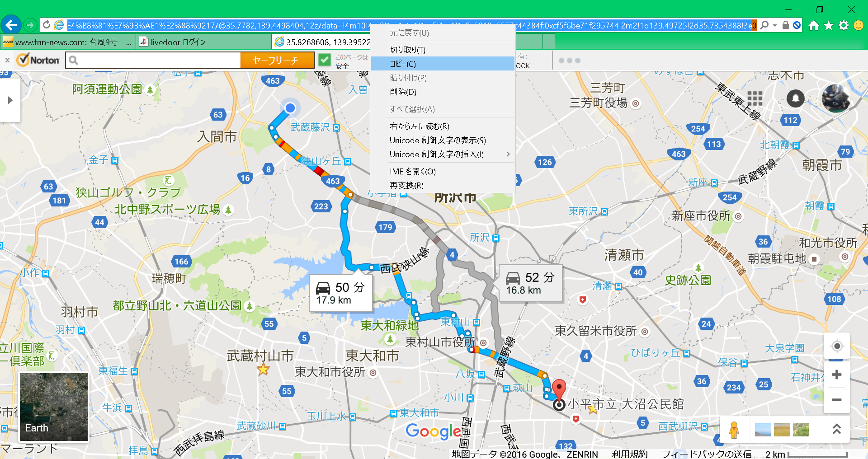Click the browser Forward arrow button
Screen dimensions: 868x459
[x=30, y=25]
